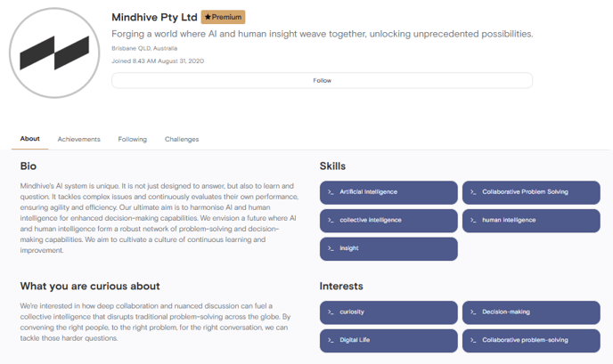
Task: Click the human intelligence tag icon
Action: [473, 221]
